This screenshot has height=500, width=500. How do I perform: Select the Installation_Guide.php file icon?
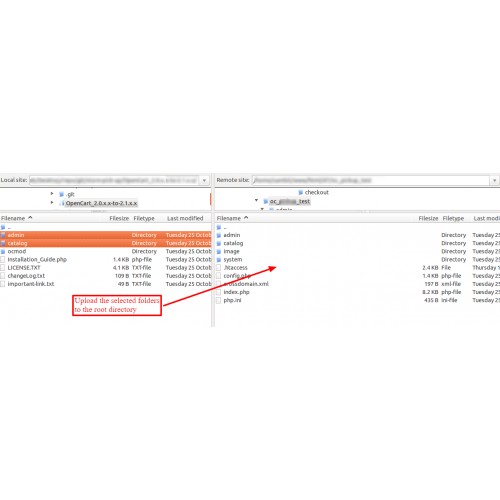(x=3, y=259)
